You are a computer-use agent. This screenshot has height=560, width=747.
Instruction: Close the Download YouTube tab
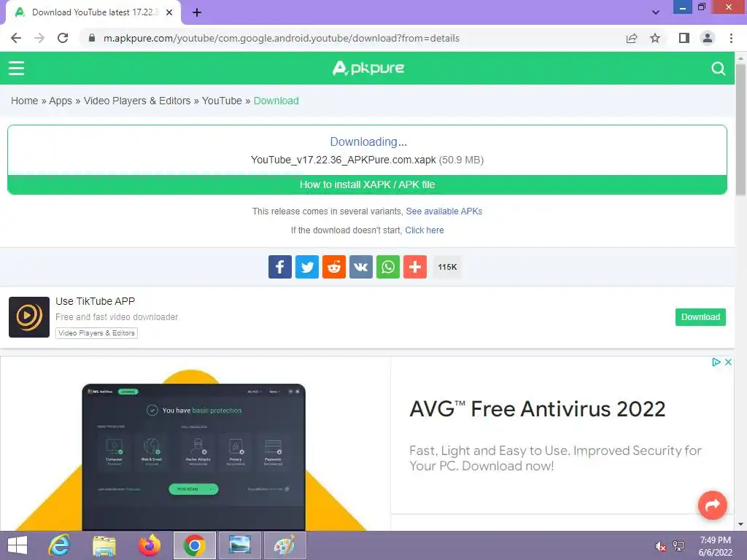coord(169,12)
